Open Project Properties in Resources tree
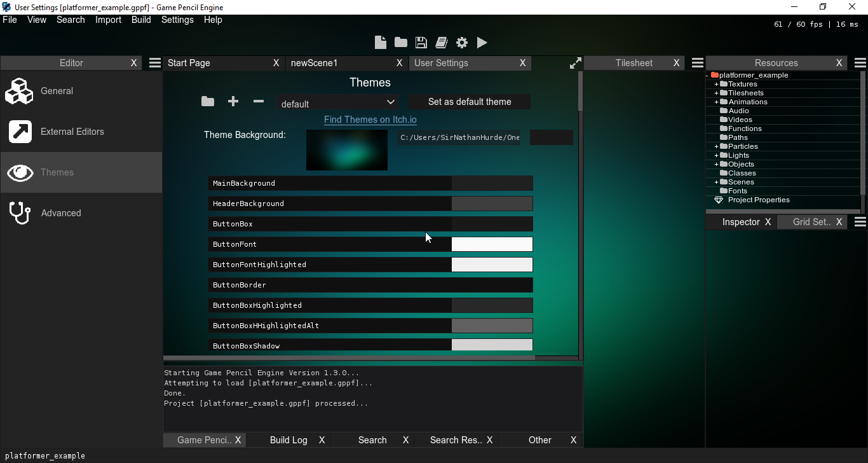The image size is (868, 463). pyautogui.click(x=759, y=200)
